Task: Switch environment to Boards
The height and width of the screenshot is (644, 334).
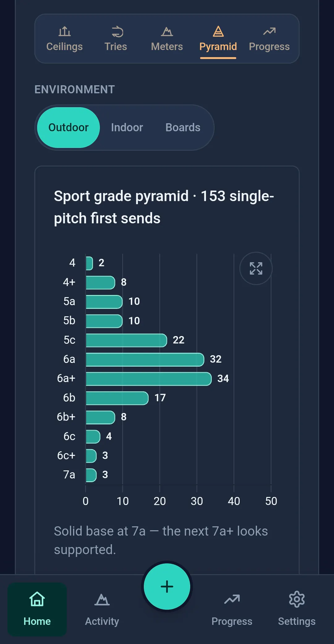Action: [x=183, y=128]
